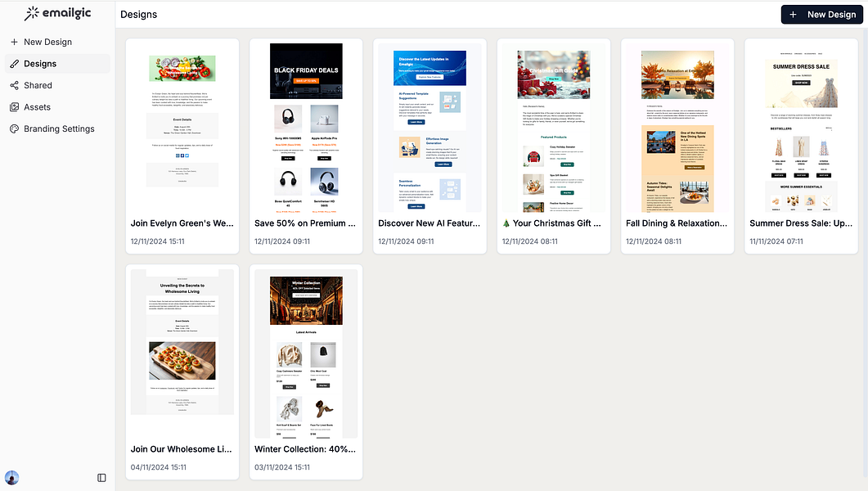Image resolution: width=868 pixels, height=491 pixels.
Task: Collapse the sidebar using the panel toggle
Action: pos(100,477)
